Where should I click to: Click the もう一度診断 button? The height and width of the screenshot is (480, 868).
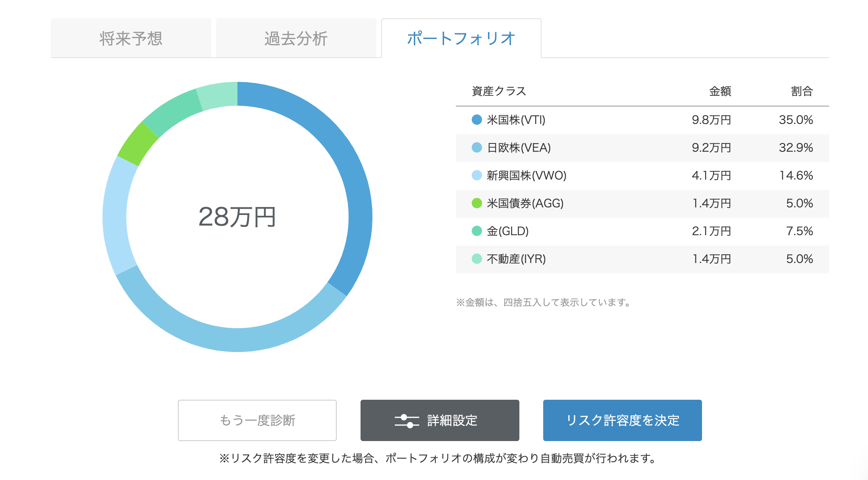tap(257, 420)
